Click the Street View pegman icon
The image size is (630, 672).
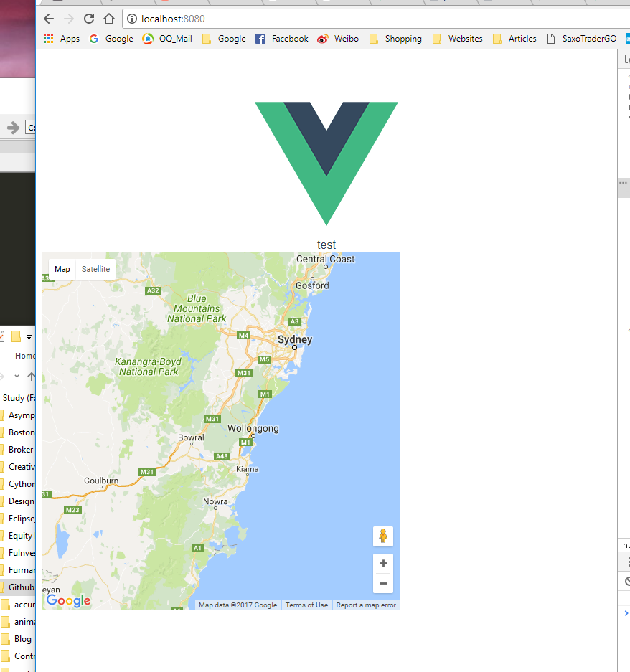(383, 536)
